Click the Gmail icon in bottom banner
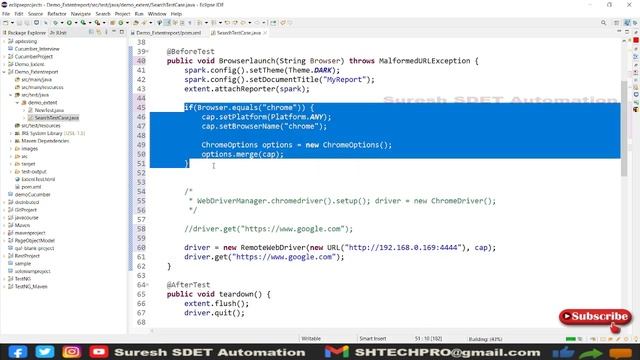 pos(337,352)
